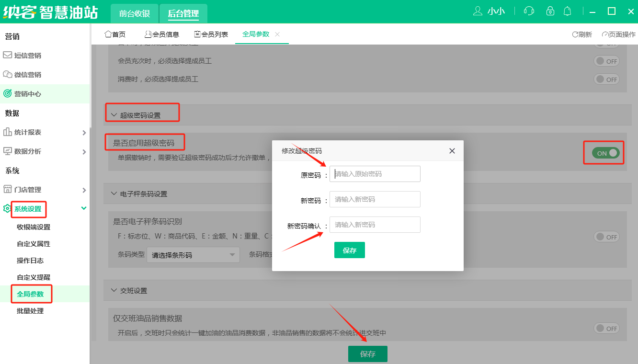This screenshot has height=364, width=638.
Task: Open 短信营销 in sidebar
Action: 27,56
